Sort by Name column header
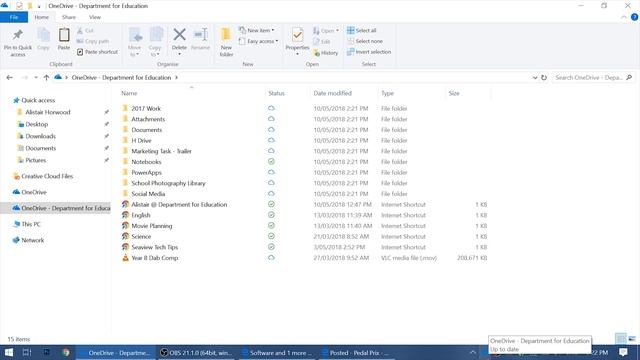 129,93
